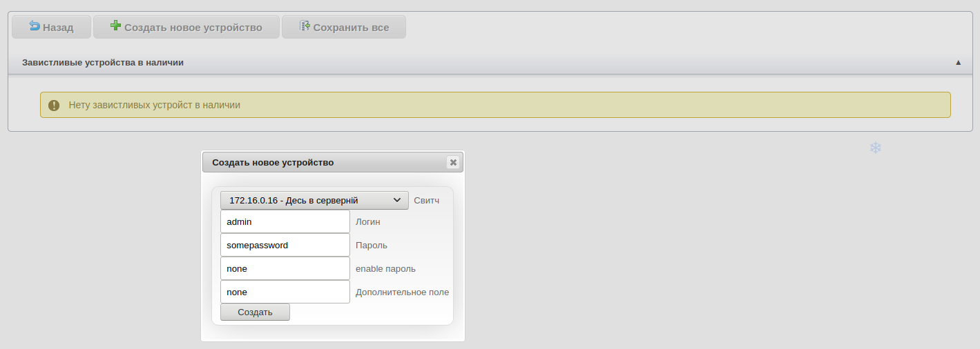The image size is (980, 349).
Task: Click the back arrow icon on Назад
Action: pos(35,26)
